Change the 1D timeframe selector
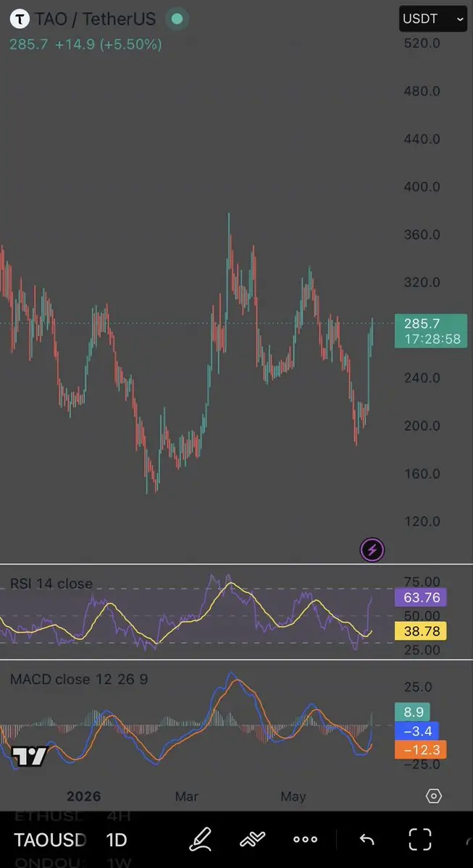Viewport: 473px width, 868px height. pyautogui.click(x=117, y=840)
